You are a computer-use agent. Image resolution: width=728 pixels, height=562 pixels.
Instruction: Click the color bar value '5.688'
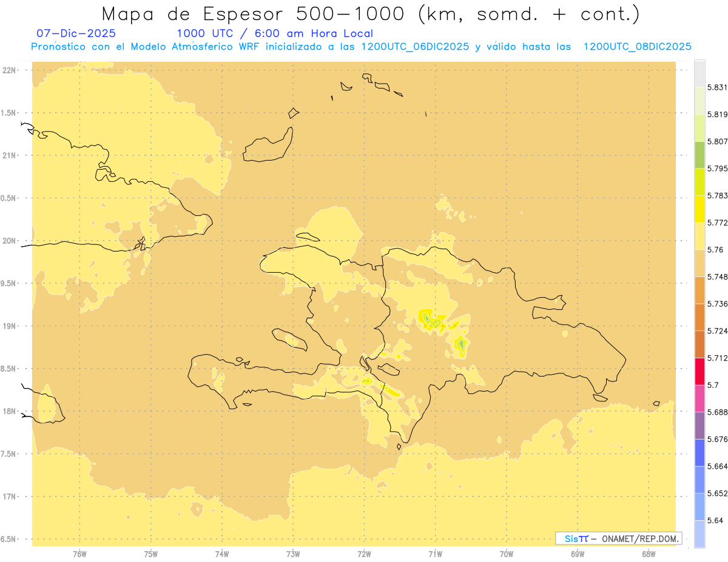click(717, 412)
